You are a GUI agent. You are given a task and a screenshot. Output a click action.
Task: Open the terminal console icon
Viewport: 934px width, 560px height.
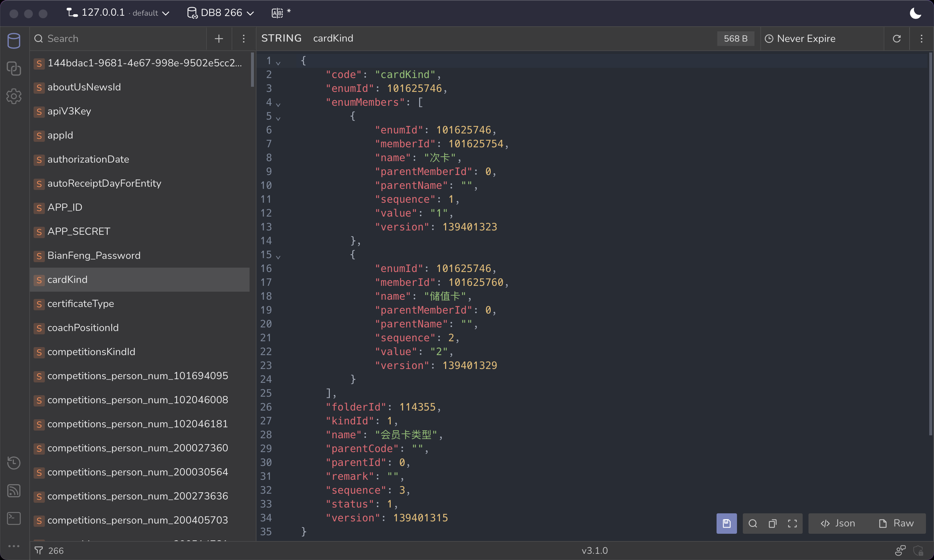[14, 518]
